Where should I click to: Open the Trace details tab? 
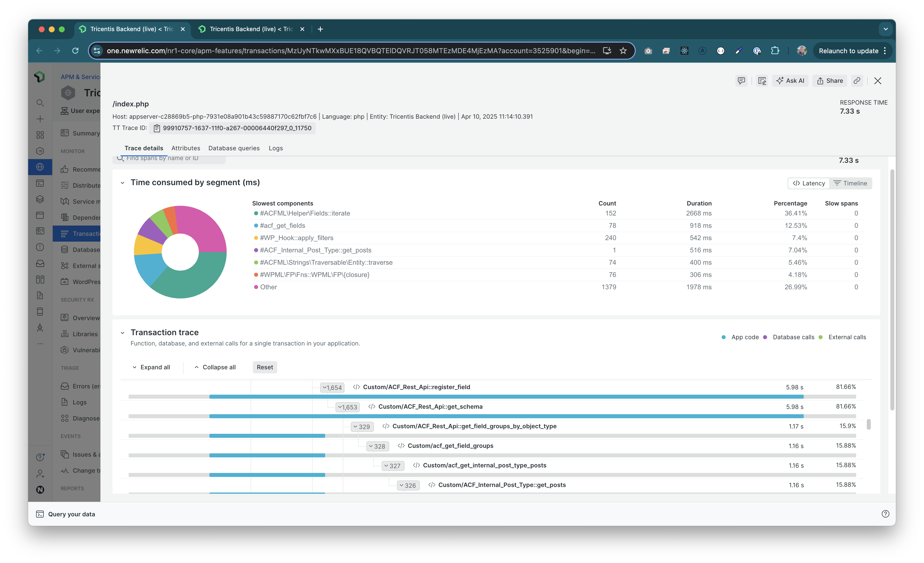(x=144, y=148)
